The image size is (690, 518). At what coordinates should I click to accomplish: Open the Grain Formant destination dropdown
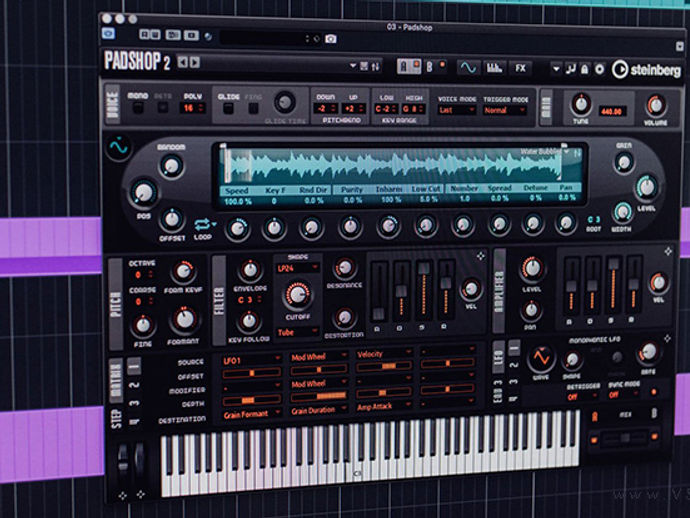click(252, 414)
